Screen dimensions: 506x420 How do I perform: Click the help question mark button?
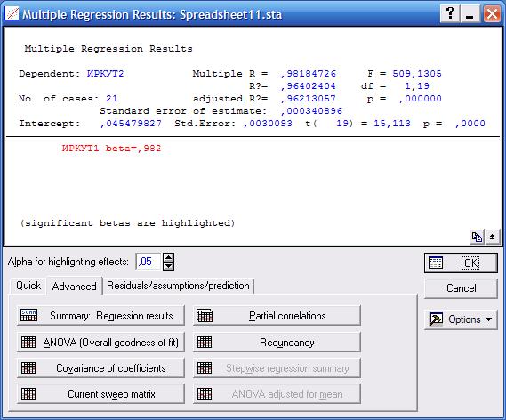(450, 14)
